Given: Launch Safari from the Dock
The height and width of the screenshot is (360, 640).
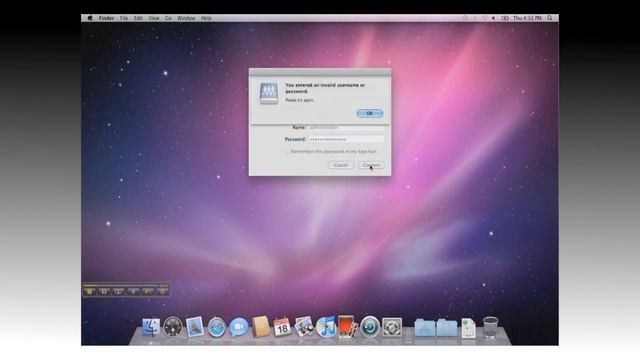Looking at the screenshot, I should (x=217, y=327).
